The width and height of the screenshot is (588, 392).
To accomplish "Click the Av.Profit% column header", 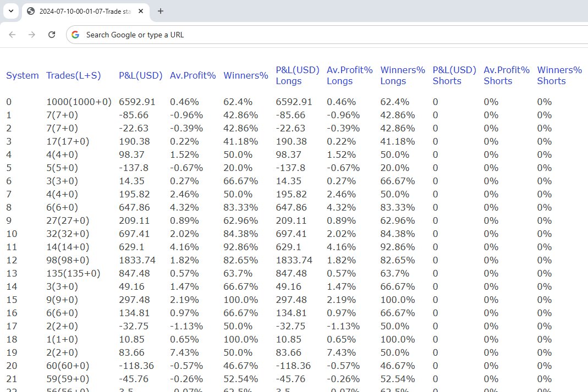I will 193,75.
